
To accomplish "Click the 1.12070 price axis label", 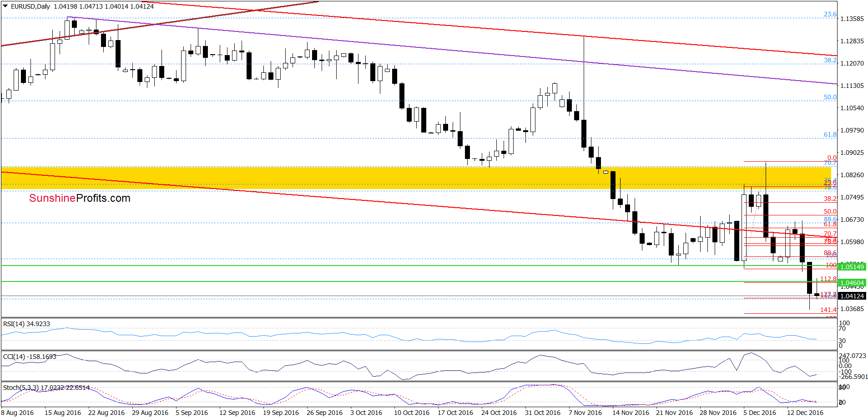I will point(852,63).
